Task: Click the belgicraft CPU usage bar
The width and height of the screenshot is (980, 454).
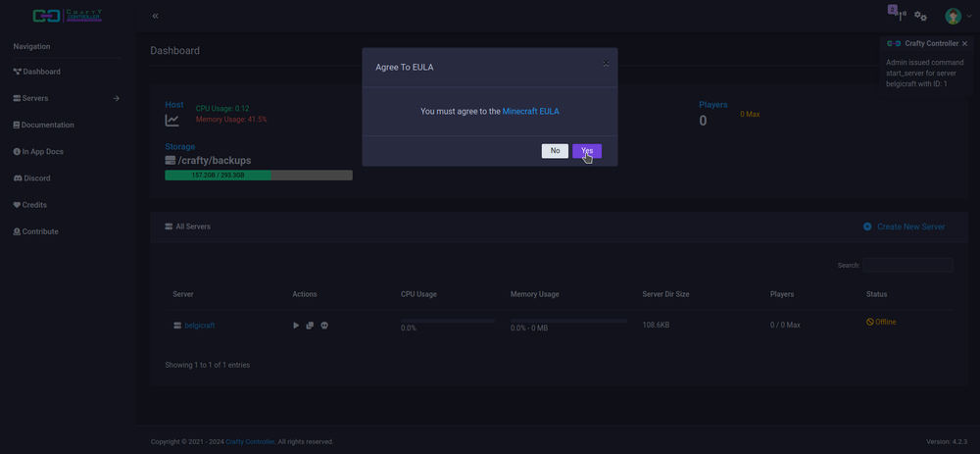Action: [448, 321]
